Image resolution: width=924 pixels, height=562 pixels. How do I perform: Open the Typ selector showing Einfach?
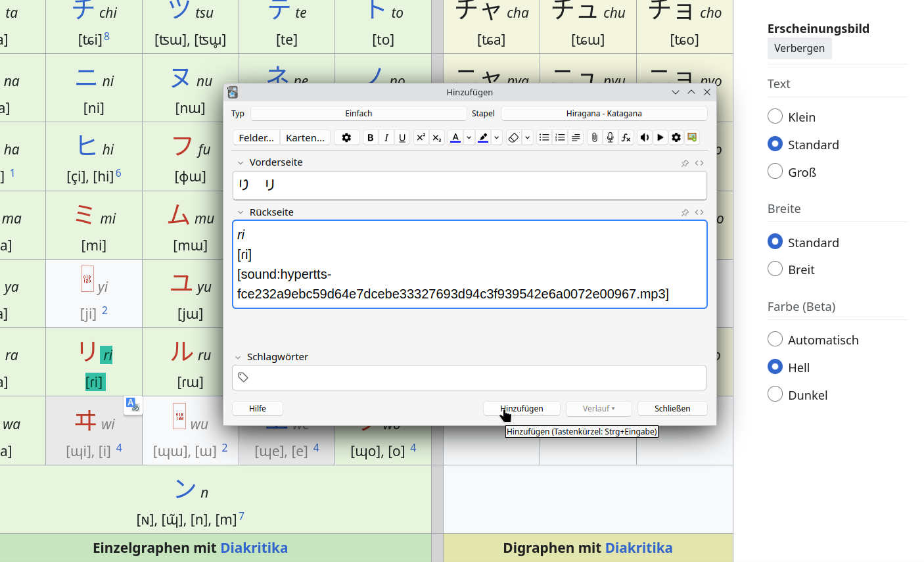coord(358,113)
